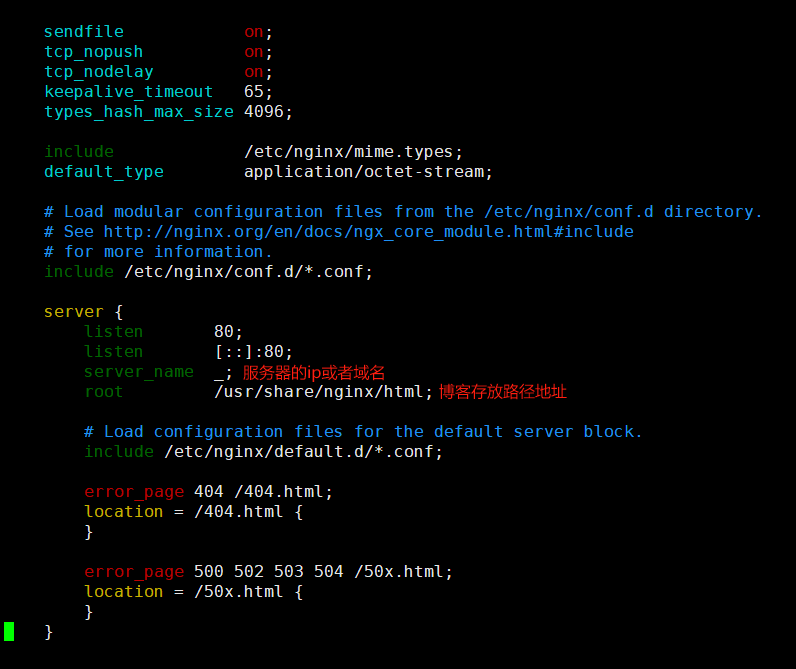Image resolution: width=796 pixels, height=669 pixels.
Task: Click the [::]:80 IPv6 listen value
Action: point(253,351)
